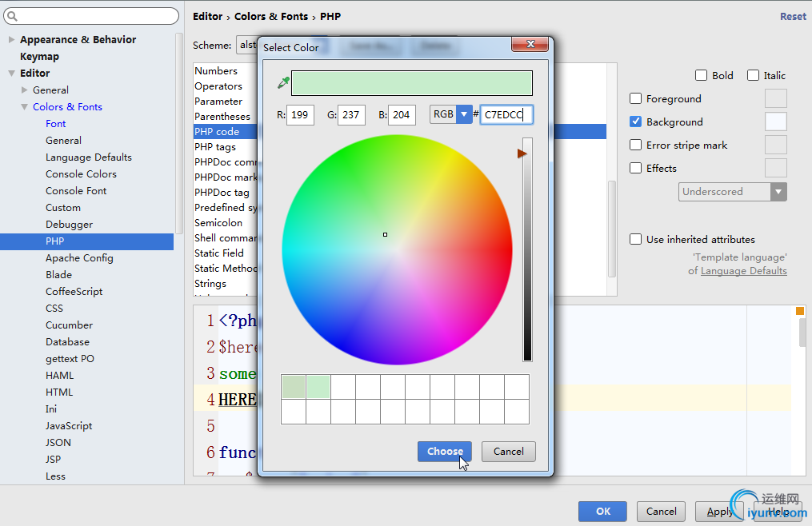The height and width of the screenshot is (526, 812).
Task: Click the settings search field
Action: tap(91, 16)
